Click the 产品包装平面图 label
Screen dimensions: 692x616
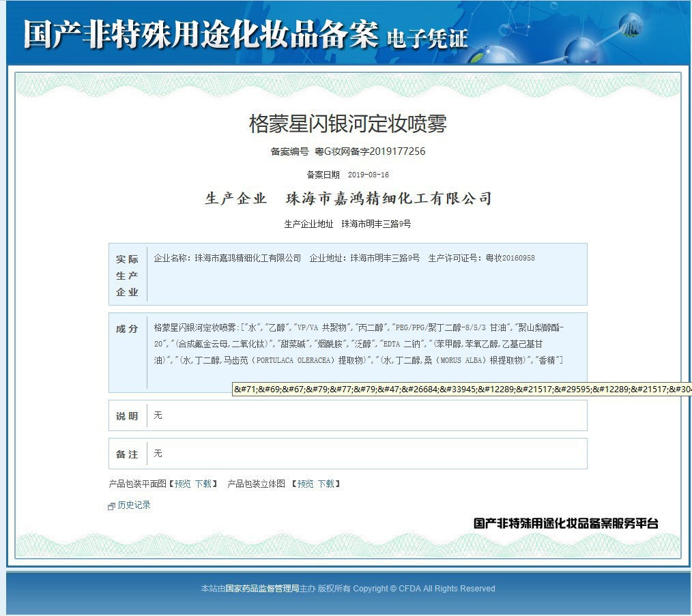[137, 484]
